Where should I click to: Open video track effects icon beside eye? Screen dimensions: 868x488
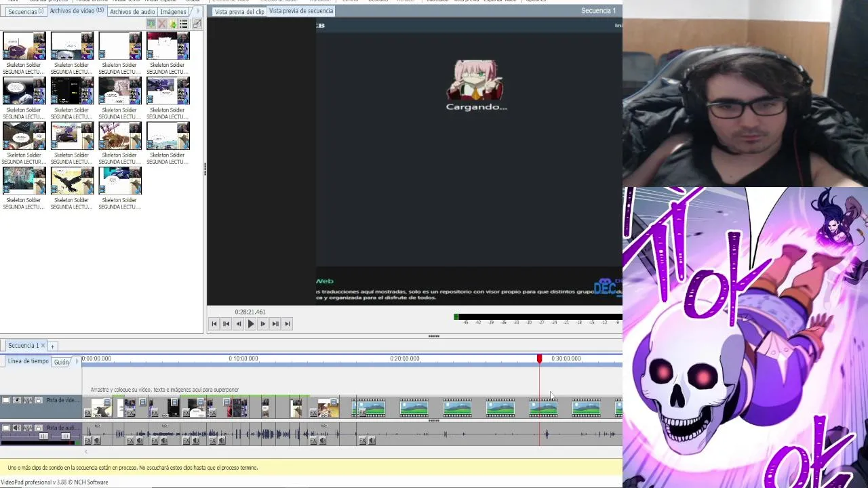tap(28, 400)
